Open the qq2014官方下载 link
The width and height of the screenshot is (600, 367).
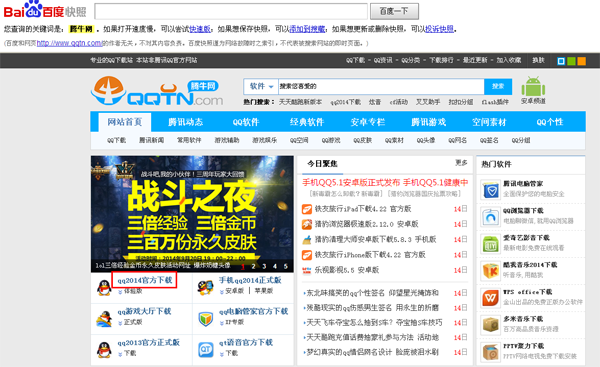tap(145, 280)
